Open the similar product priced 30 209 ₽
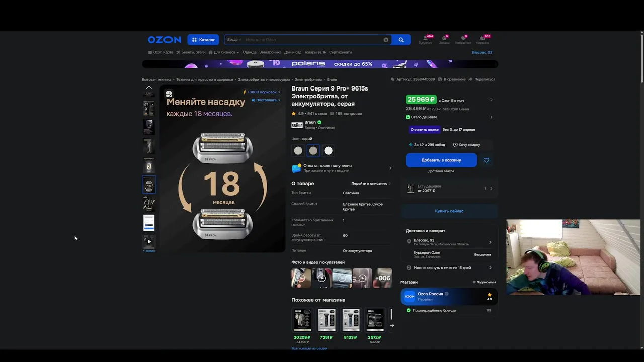Screen dimensions: 644x362 tap(302, 324)
